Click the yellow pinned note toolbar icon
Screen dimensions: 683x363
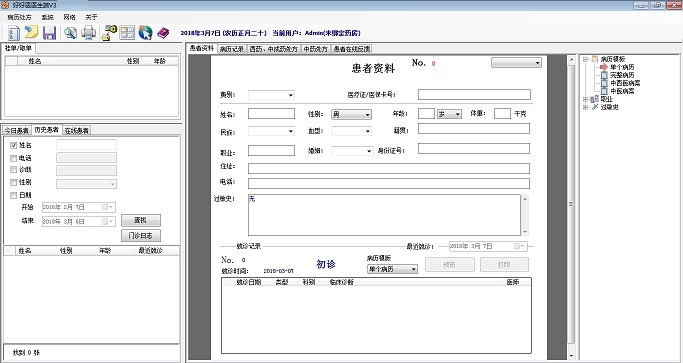(31, 32)
